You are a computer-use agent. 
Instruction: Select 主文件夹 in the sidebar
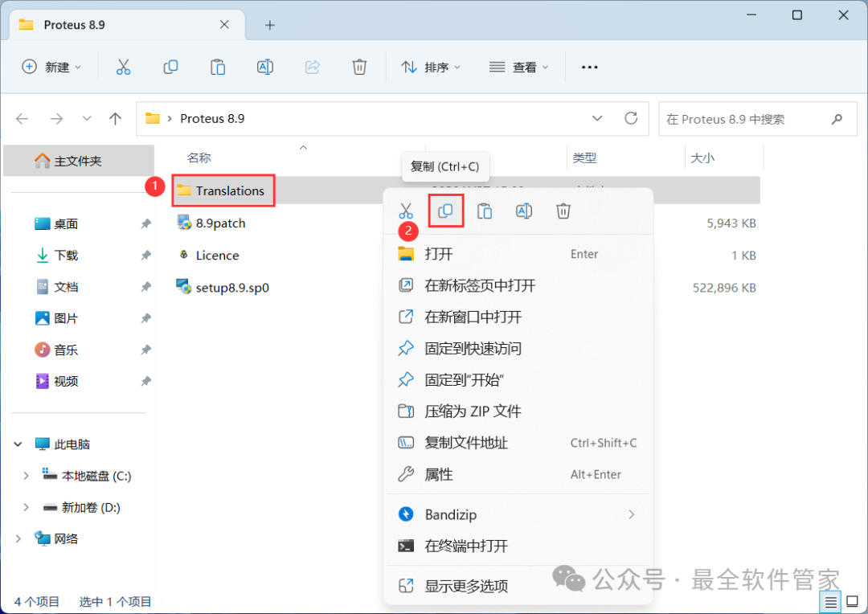click(x=79, y=161)
